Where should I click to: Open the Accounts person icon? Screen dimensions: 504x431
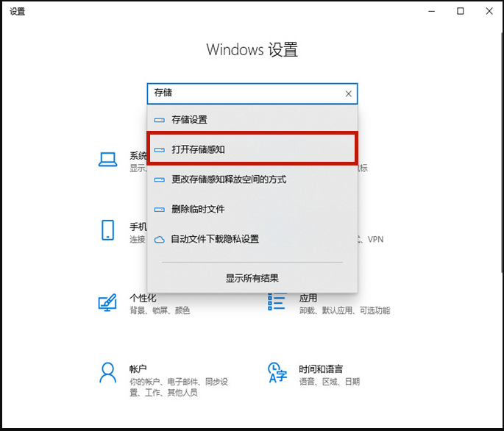(108, 373)
